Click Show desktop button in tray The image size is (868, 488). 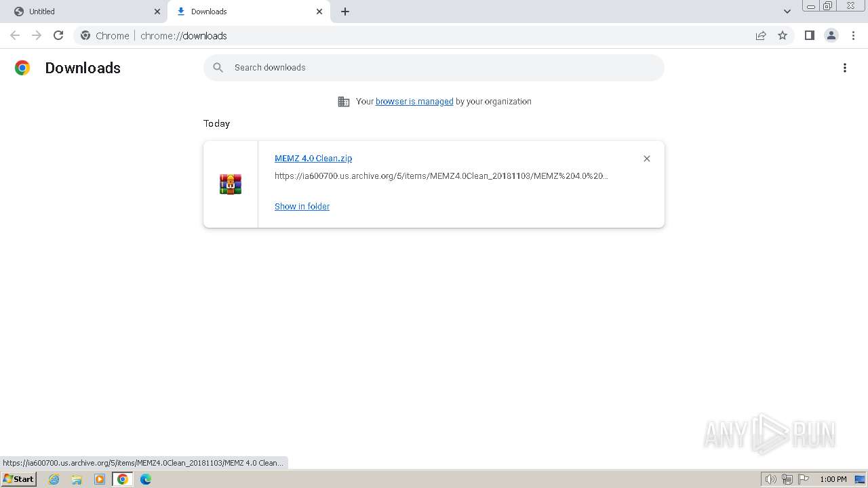[x=860, y=479]
